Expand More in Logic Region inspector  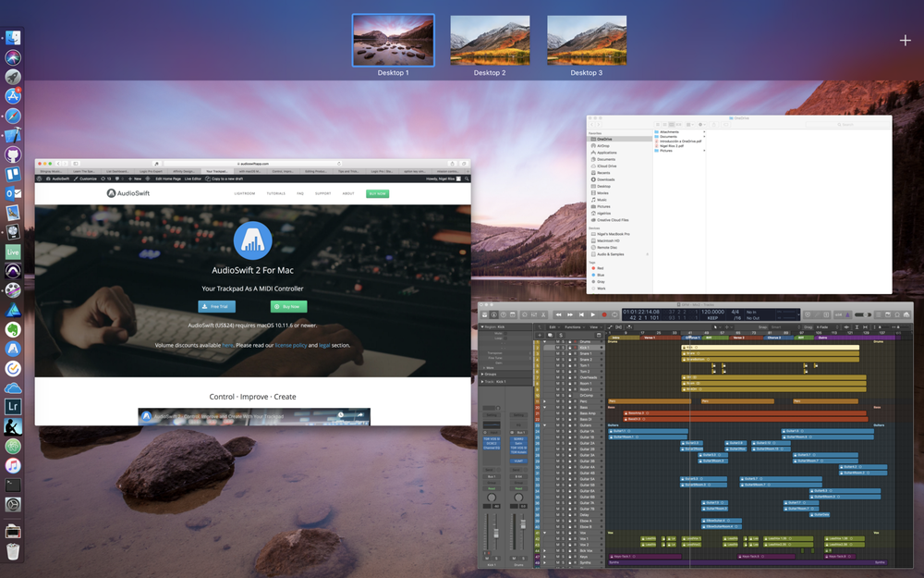coord(484,367)
